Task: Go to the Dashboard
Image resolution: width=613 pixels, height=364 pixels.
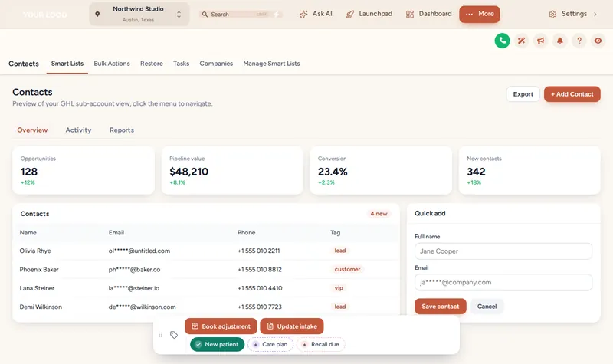Action: point(429,14)
